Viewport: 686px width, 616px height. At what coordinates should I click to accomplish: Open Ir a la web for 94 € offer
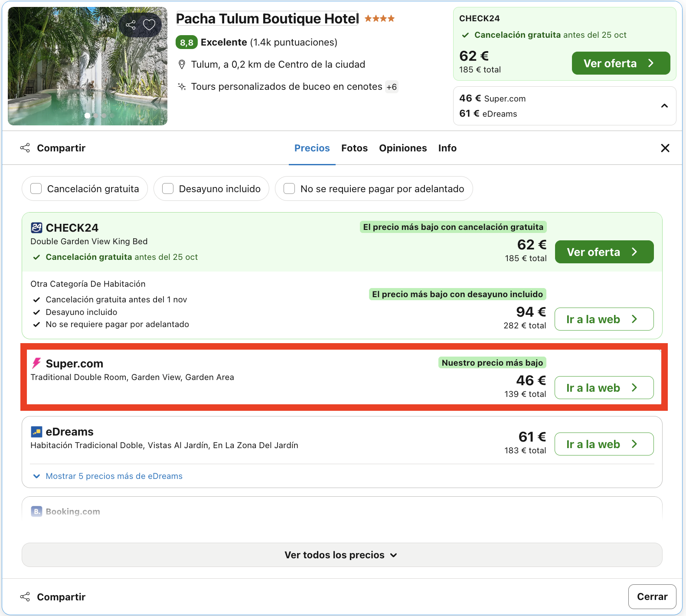click(604, 319)
